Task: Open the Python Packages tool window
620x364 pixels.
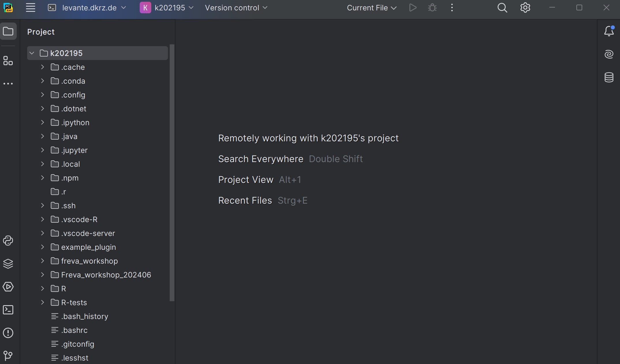Action: pyautogui.click(x=8, y=264)
